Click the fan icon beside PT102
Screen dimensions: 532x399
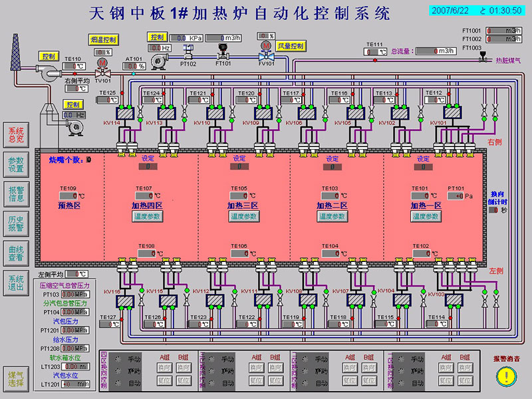[159, 60]
